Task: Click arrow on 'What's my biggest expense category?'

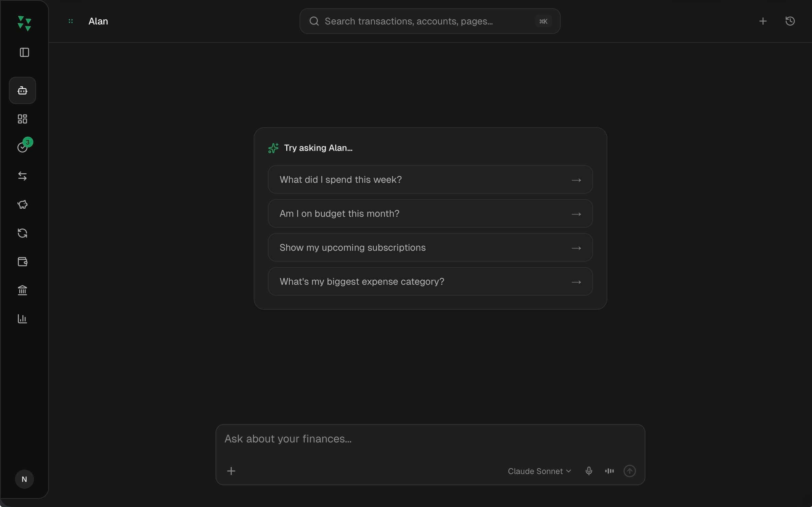Action: 576,282
